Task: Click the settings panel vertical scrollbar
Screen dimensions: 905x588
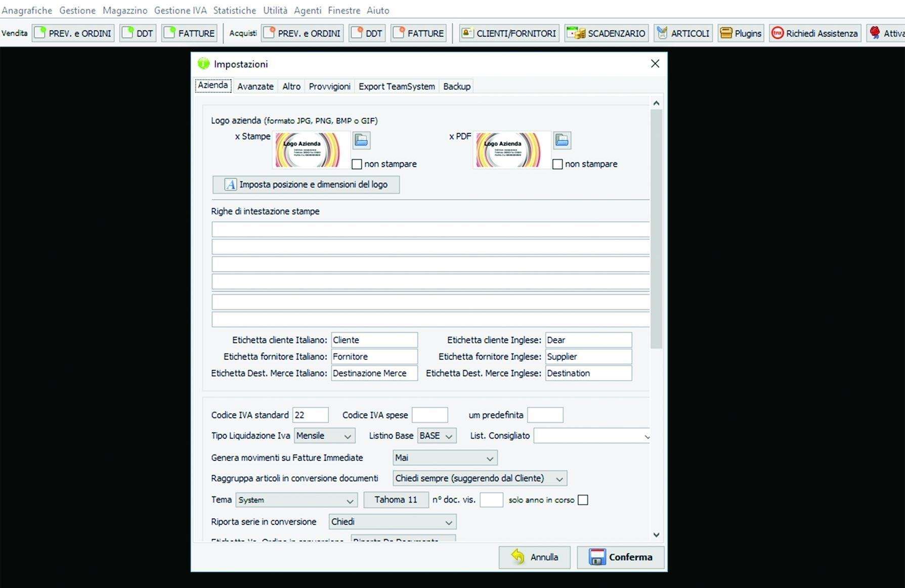Action: (x=656, y=228)
